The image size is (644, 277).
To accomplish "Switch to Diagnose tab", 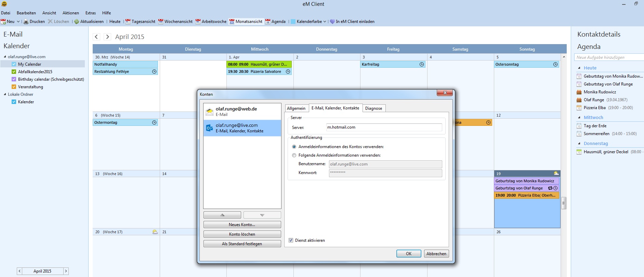I will pyautogui.click(x=373, y=108).
